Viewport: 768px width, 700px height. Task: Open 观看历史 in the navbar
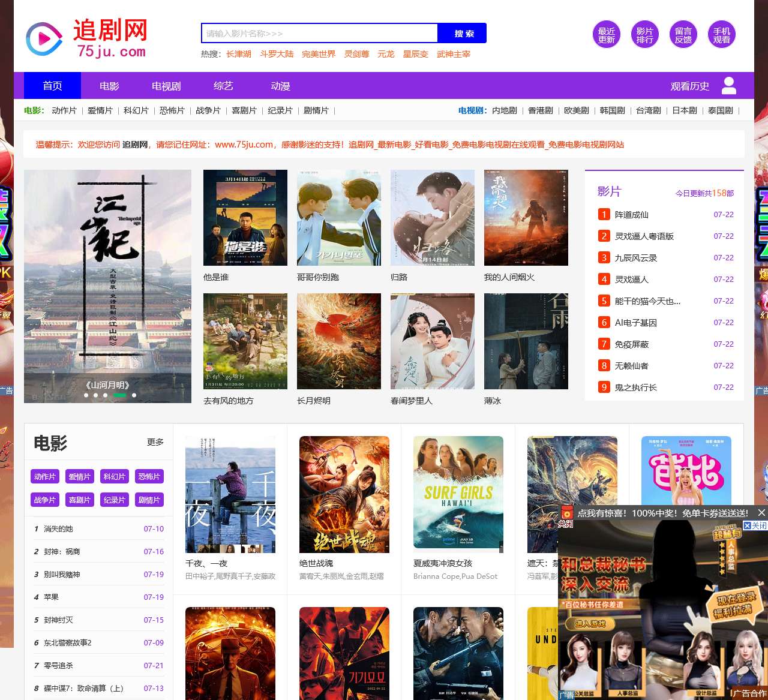pyautogui.click(x=690, y=86)
